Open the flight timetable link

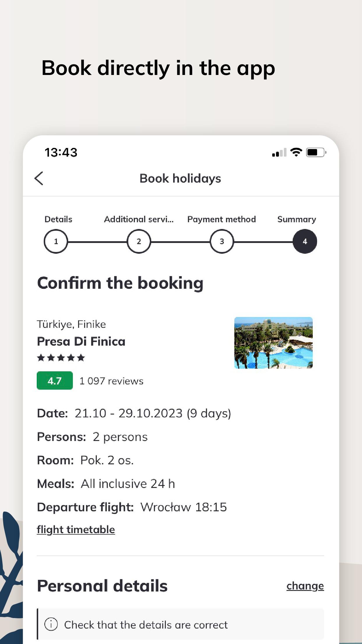coord(76,530)
